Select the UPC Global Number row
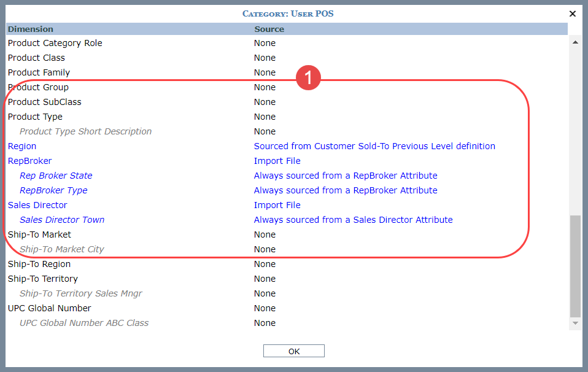Image resolution: width=588 pixels, height=372 pixels. pyautogui.click(x=49, y=308)
